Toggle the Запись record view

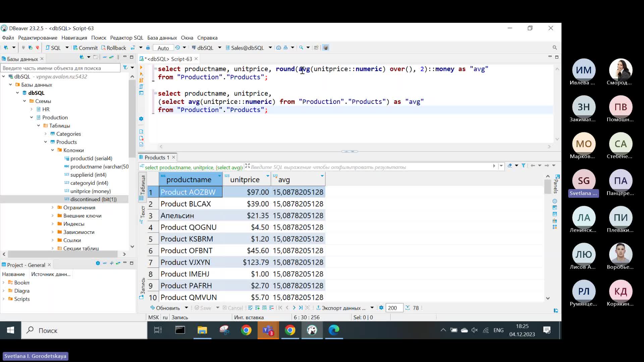[143, 288]
